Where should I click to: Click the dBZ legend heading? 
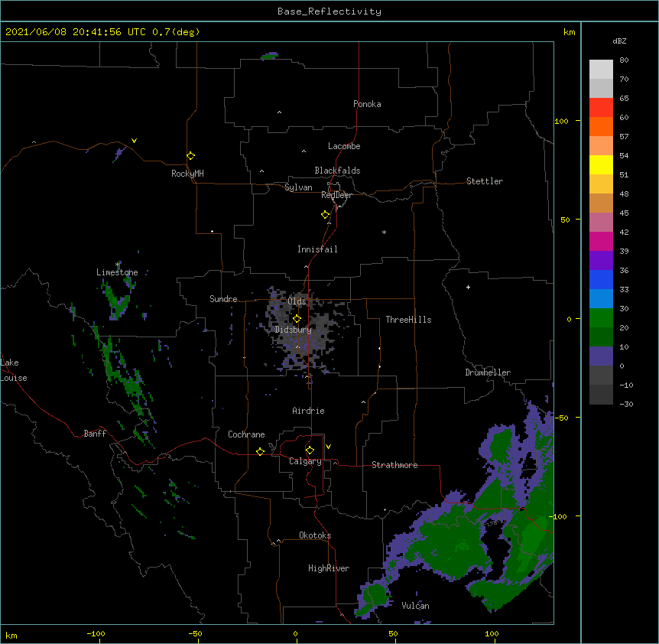pyautogui.click(x=619, y=41)
